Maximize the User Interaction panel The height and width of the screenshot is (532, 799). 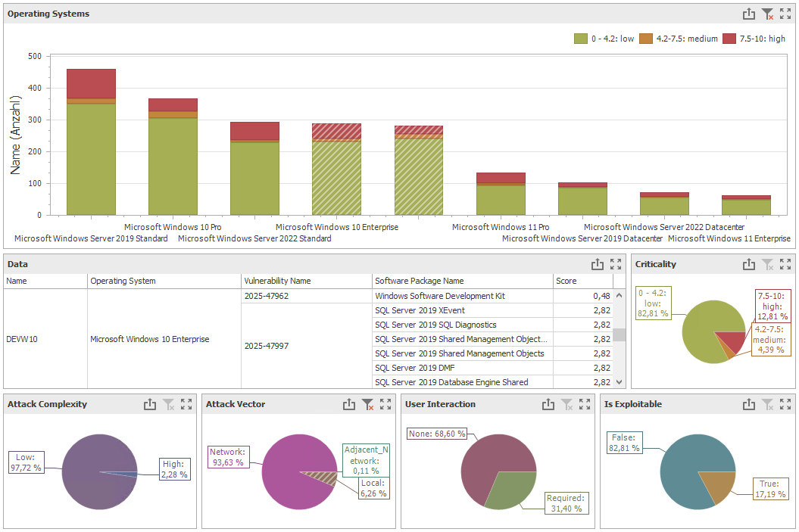pyautogui.click(x=585, y=404)
